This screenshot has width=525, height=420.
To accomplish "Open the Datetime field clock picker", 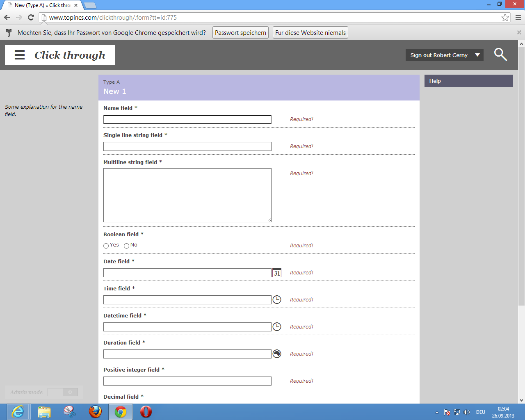I will tap(277, 327).
